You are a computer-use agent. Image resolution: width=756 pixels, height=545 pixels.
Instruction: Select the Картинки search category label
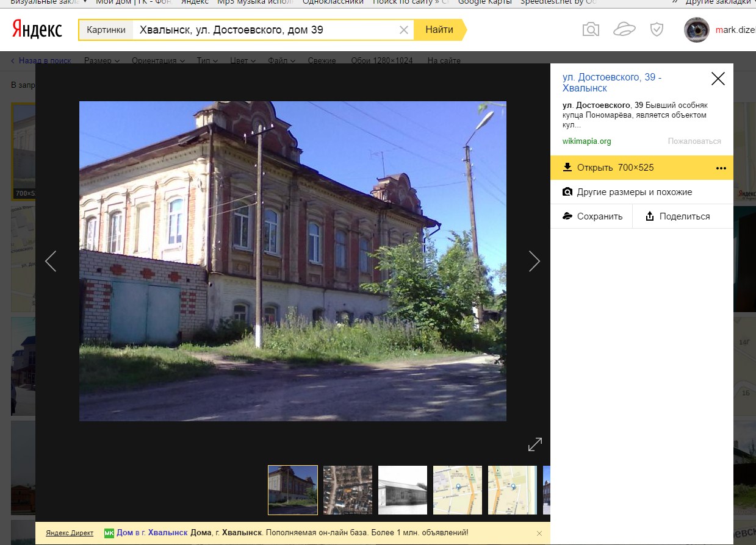click(106, 30)
